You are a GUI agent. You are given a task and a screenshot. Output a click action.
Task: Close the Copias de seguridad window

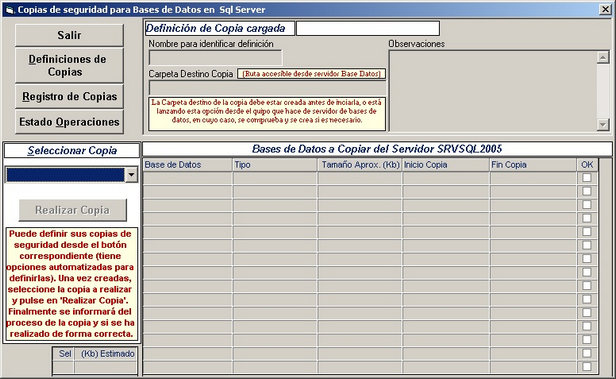(x=605, y=9)
